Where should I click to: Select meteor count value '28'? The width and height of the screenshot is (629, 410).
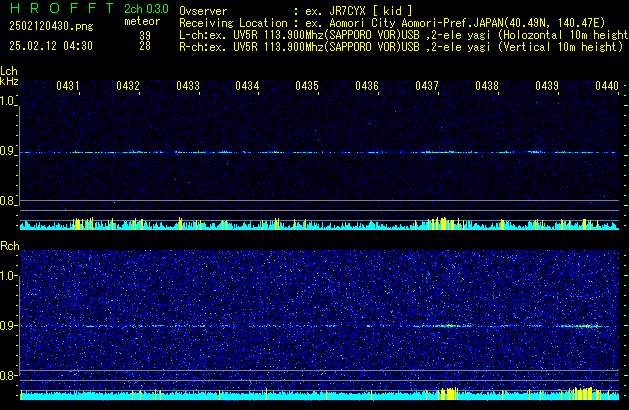[x=145, y=46]
